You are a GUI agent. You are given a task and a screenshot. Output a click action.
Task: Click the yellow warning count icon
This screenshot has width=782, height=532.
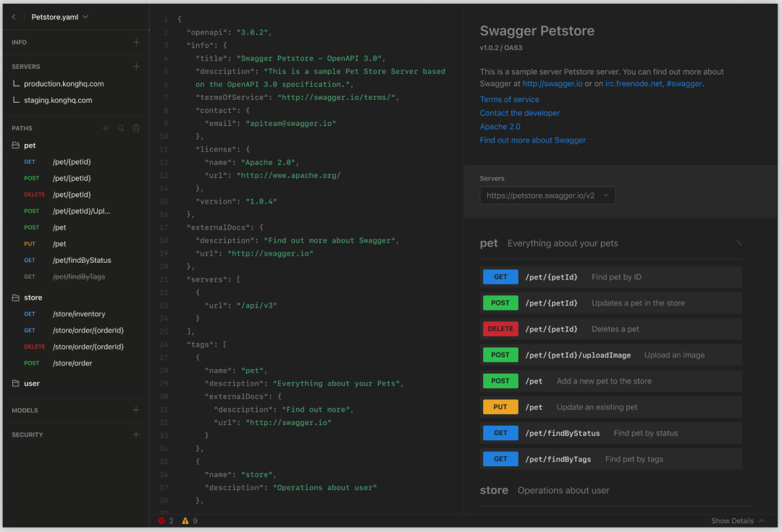pyautogui.click(x=185, y=520)
